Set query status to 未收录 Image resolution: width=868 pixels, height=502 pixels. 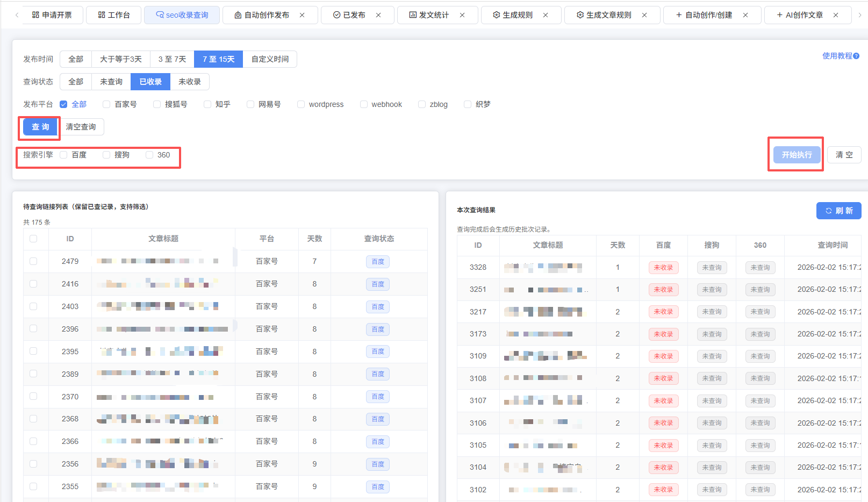tap(190, 82)
